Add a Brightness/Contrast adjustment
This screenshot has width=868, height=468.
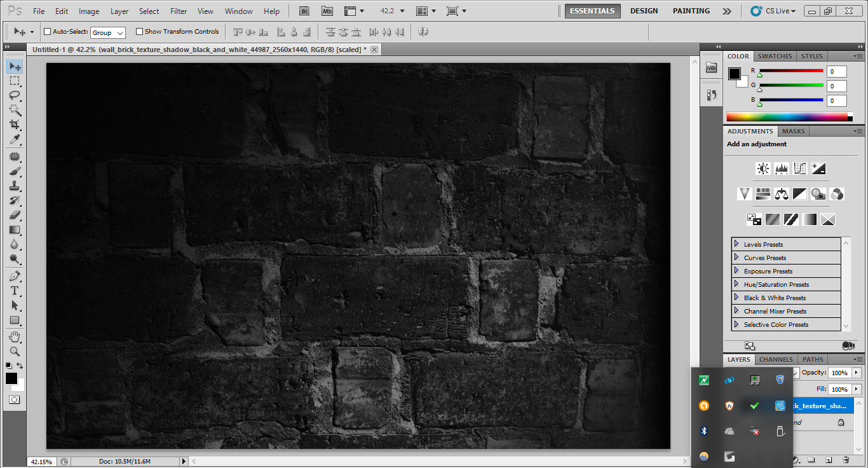[763, 169]
